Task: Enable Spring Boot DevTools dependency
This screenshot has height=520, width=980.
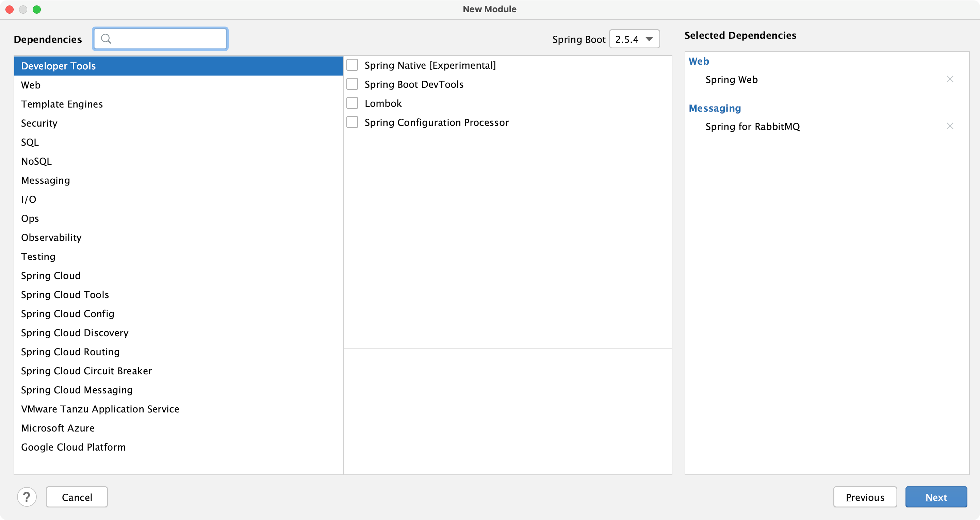Action: pos(352,84)
